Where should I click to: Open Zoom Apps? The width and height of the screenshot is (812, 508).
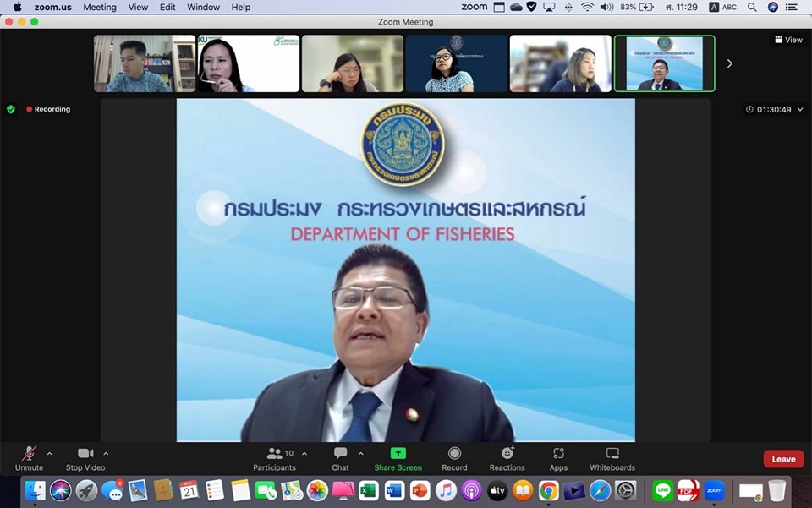558,459
